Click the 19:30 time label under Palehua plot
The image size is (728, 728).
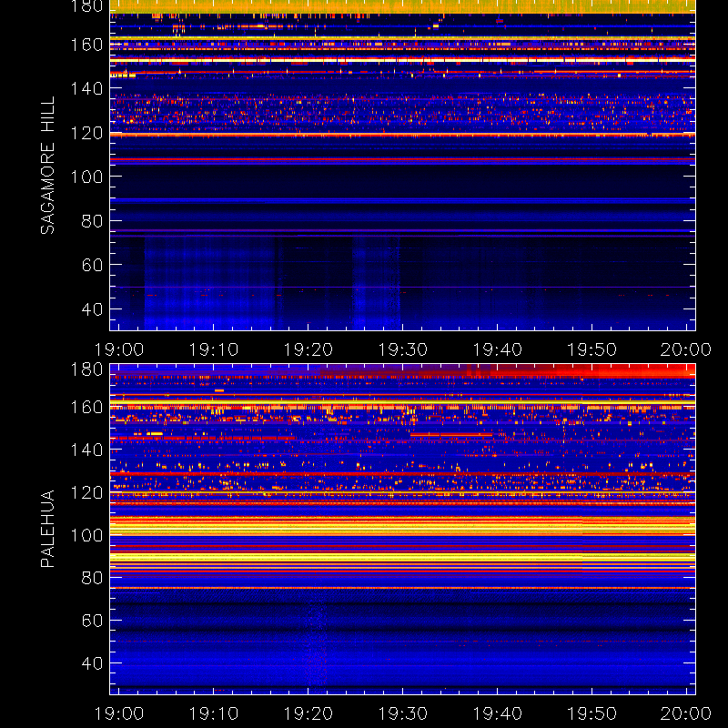tap(402, 713)
